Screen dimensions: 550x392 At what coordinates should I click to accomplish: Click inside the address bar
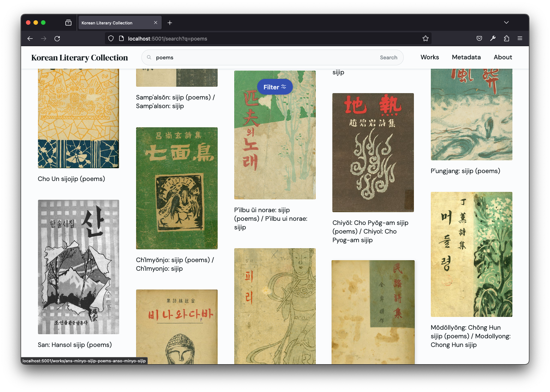pos(263,38)
